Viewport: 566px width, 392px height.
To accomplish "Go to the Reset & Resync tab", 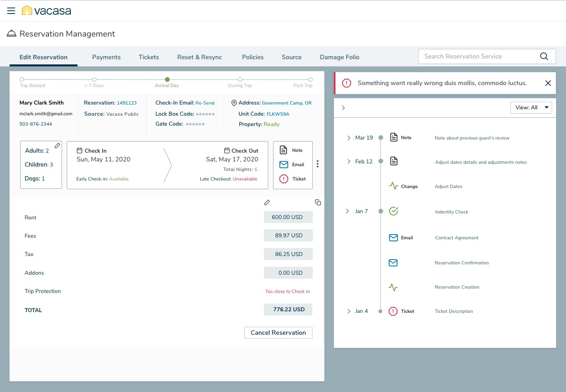I will 200,57.
